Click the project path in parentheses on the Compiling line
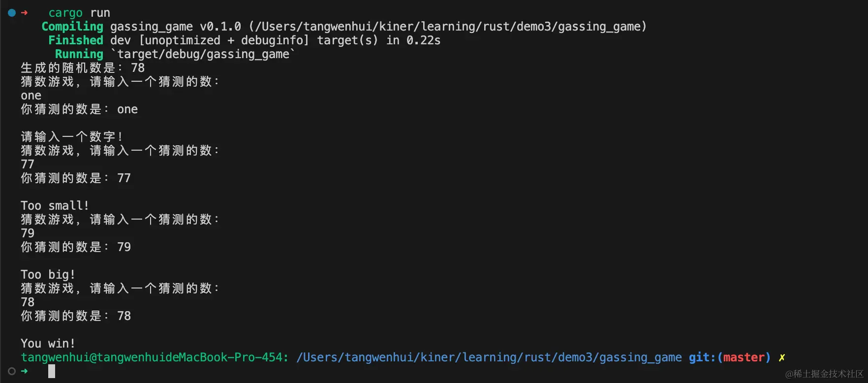 (x=448, y=27)
